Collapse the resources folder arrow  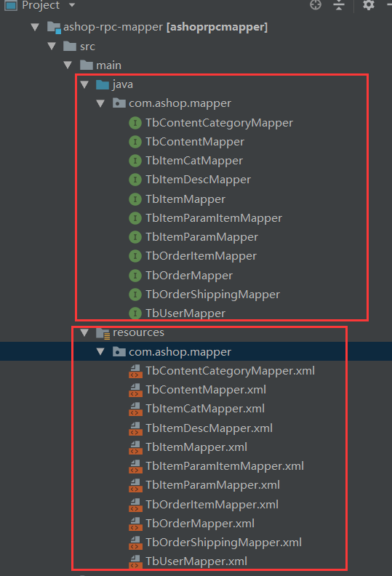tap(84, 332)
